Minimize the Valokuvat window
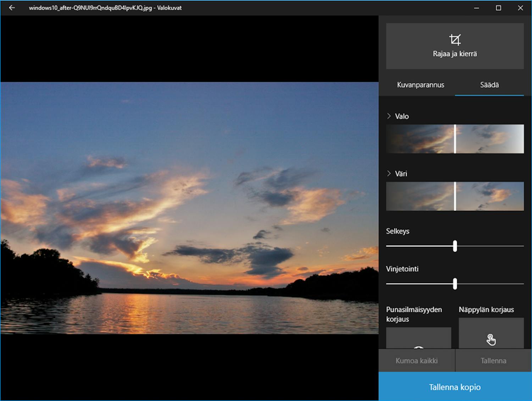532x401 pixels. click(x=476, y=8)
